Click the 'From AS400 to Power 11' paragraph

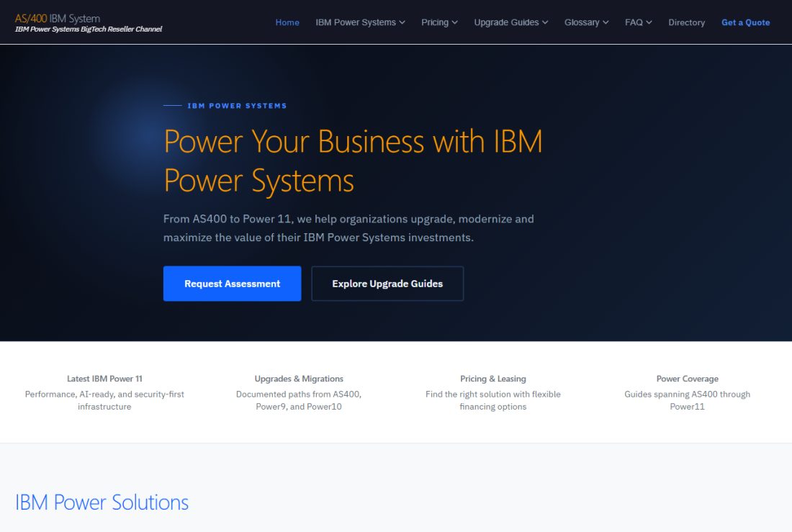coord(348,228)
